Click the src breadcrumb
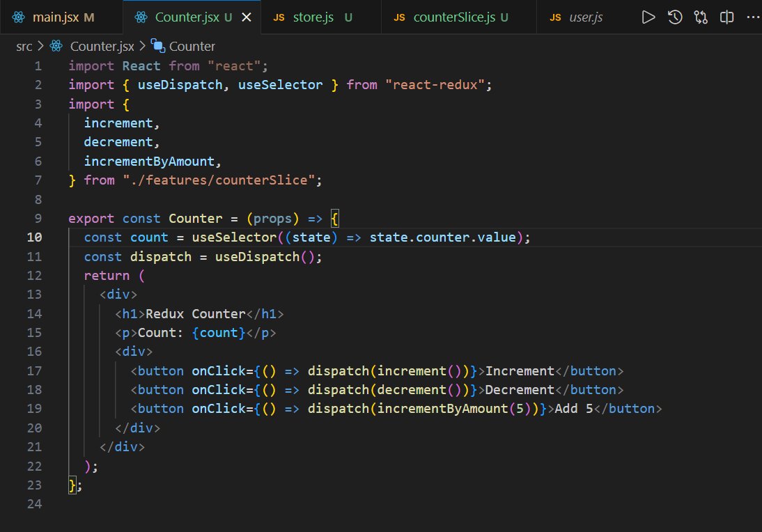Viewport: 762px width, 532px height. click(24, 47)
